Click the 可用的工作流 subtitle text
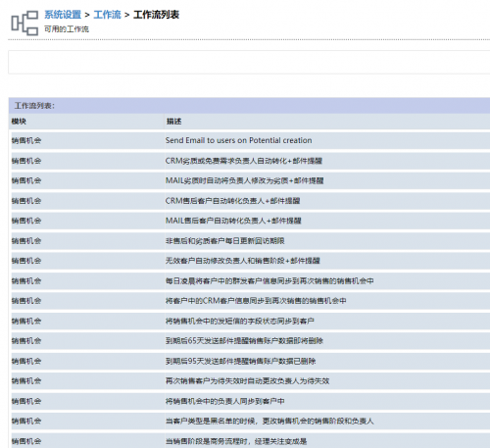This screenshot has width=490, height=448. tap(67, 29)
